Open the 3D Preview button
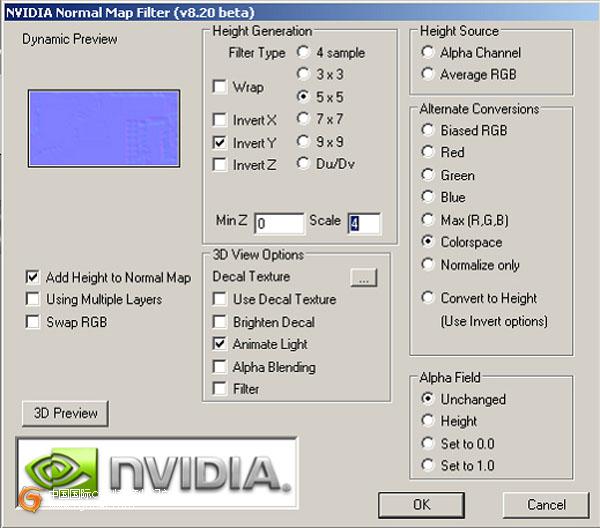 (x=65, y=413)
